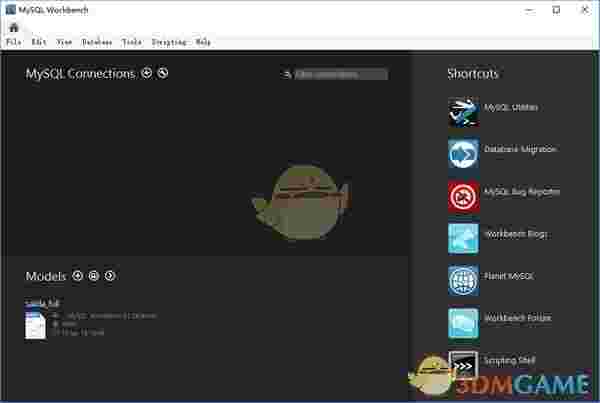The width and height of the screenshot is (600, 403).
Task: Create a new model with plus icon
Action: (77, 276)
